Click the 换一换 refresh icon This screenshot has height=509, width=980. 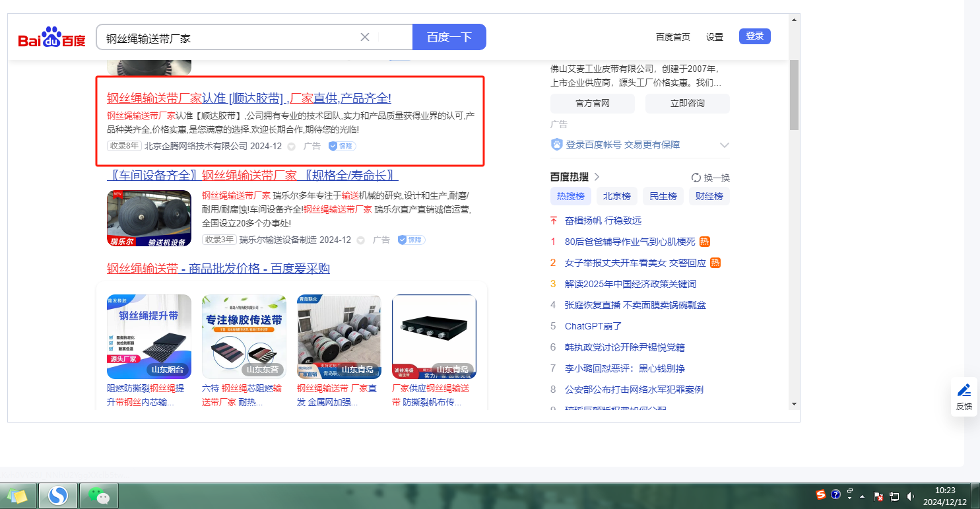[696, 178]
